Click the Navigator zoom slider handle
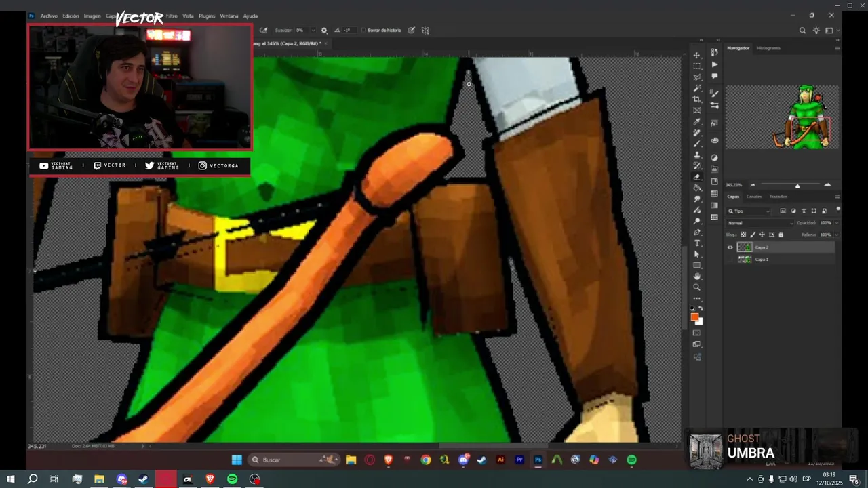The width and height of the screenshot is (868, 488). tap(797, 185)
